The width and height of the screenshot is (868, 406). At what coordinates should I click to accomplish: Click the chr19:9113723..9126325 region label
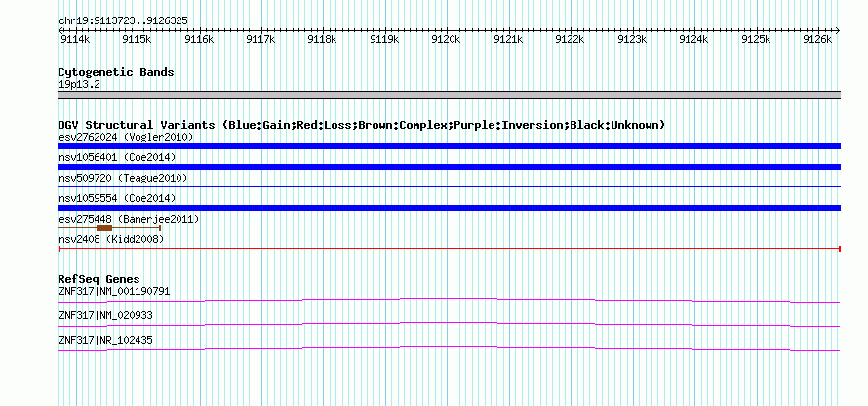click(x=123, y=20)
